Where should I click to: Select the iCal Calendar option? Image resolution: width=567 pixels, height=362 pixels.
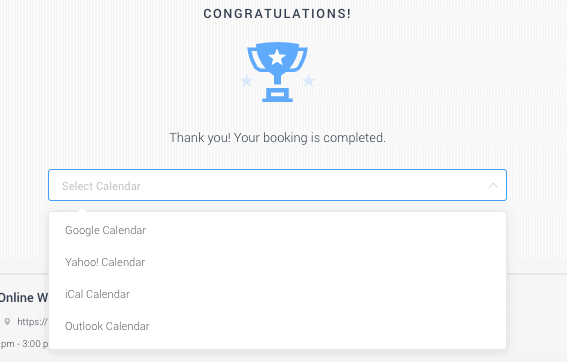pos(277,294)
